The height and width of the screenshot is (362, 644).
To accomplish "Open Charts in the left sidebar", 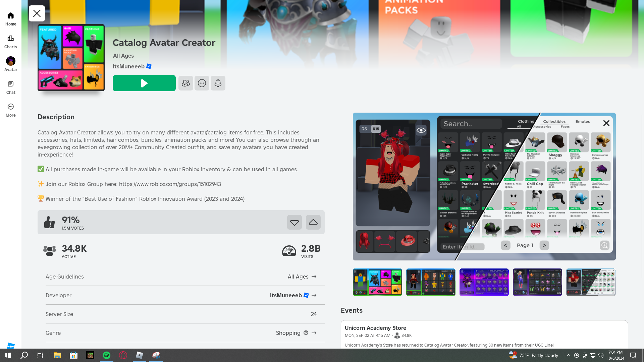I will (11, 42).
